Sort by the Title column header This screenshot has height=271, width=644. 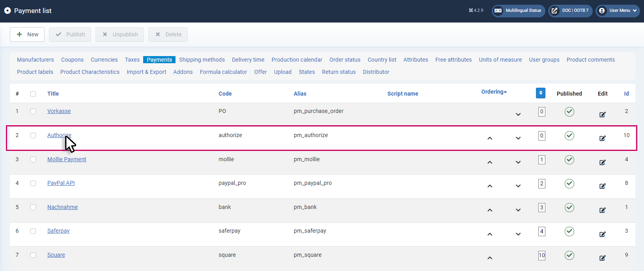point(53,94)
